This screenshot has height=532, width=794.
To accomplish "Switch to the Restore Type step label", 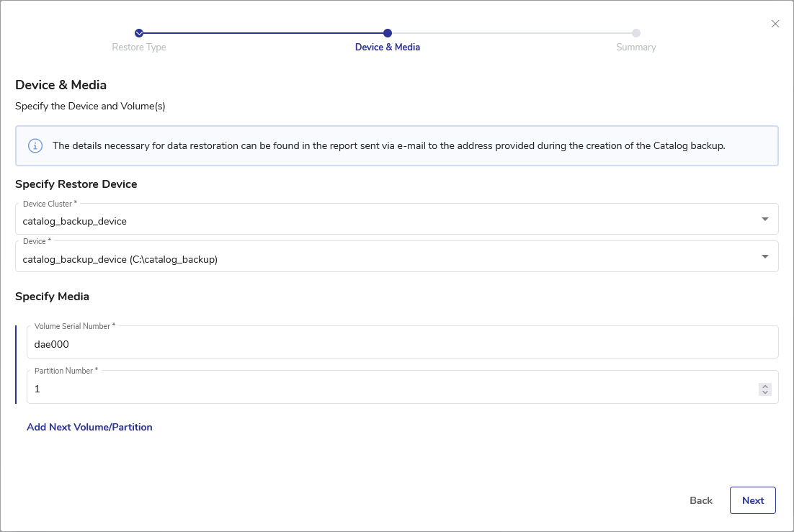I will (x=139, y=48).
